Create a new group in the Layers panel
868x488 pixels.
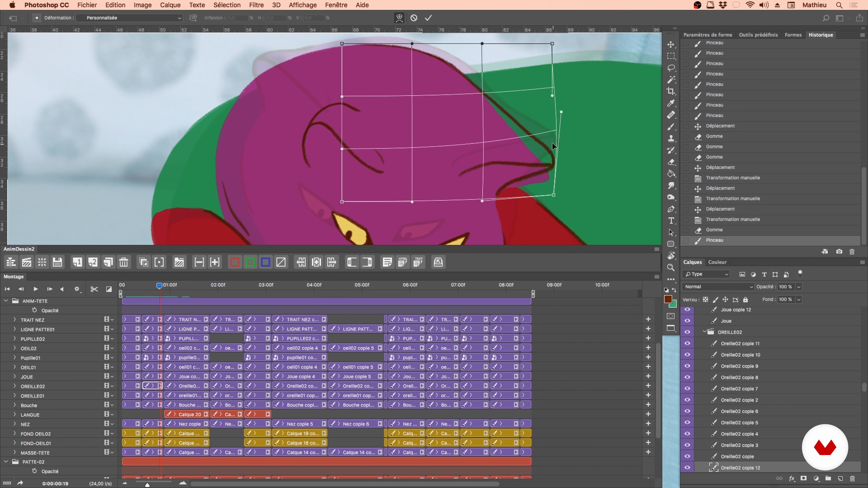coord(828,479)
